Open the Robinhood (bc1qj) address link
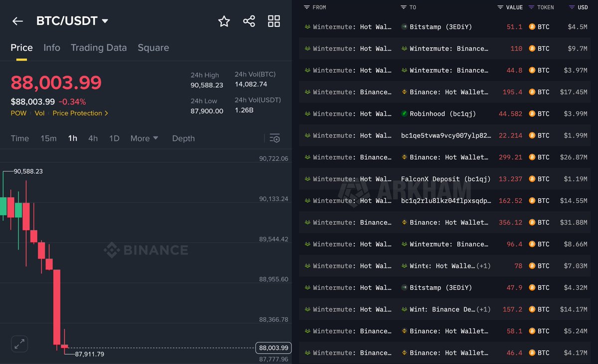 pos(443,114)
